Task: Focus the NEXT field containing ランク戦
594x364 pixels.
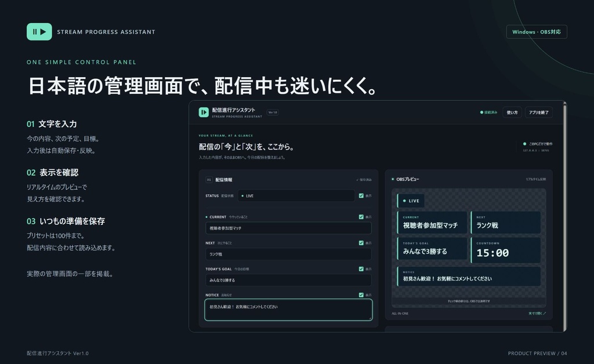Action: (x=288, y=254)
